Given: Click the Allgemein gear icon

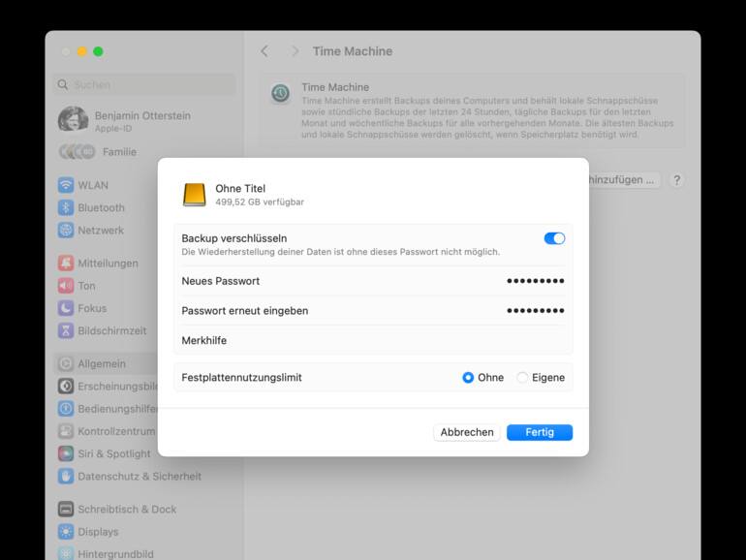Looking at the screenshot, I should [66, 363].
